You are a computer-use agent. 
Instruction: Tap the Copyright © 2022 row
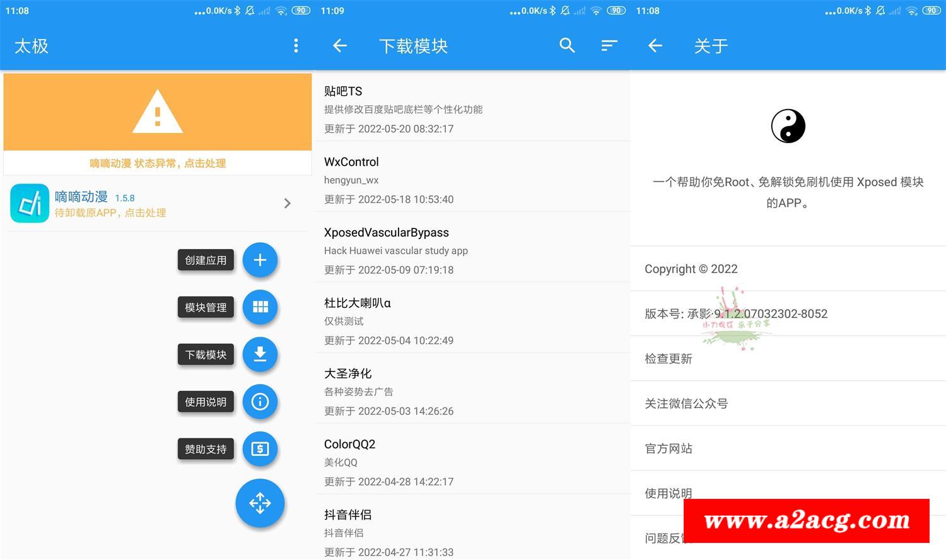click(x=788, y=269)
